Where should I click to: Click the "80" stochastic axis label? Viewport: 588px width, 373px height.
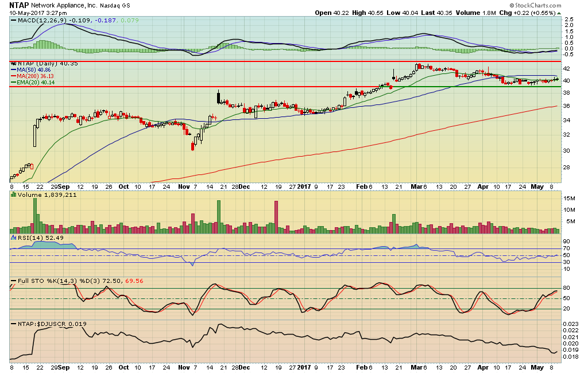pyautogui.click(x=567, y=288)
